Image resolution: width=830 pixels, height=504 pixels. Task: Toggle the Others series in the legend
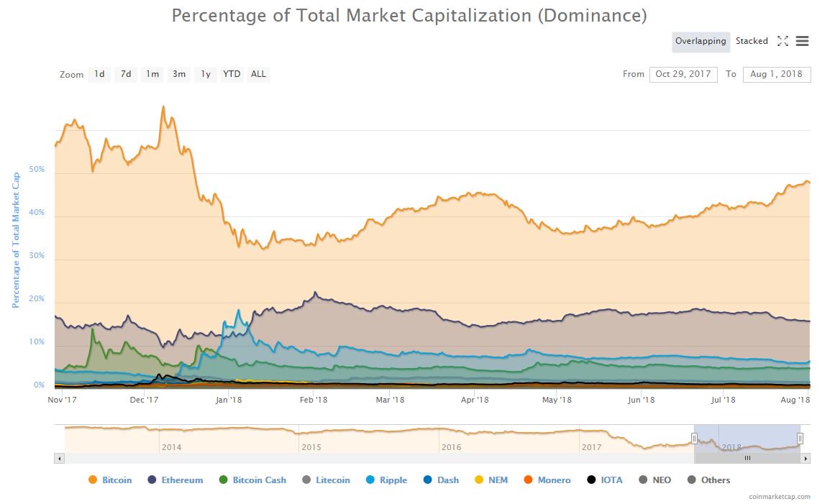[x=712, y=480]
